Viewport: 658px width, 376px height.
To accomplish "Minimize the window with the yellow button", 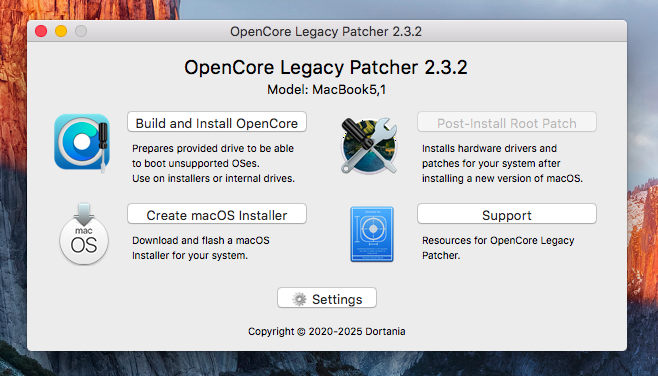I will tap(61, 31).
